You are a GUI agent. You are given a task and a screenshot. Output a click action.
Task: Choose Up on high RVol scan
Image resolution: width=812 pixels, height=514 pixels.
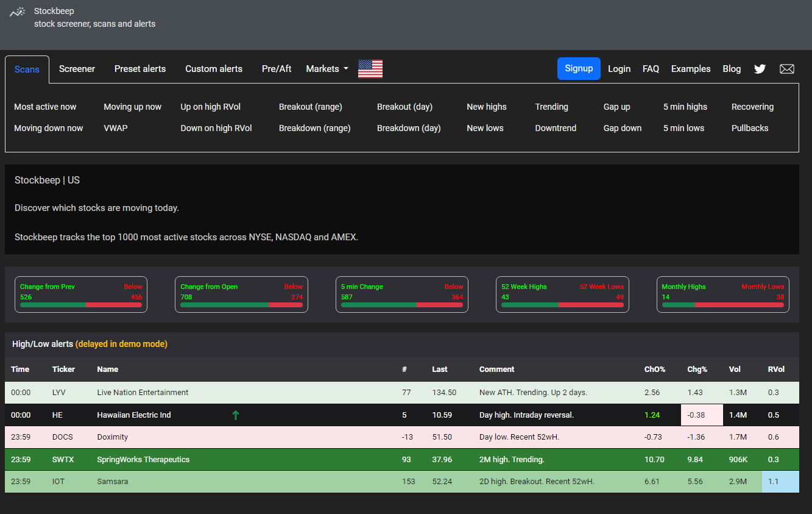[210, 107]
